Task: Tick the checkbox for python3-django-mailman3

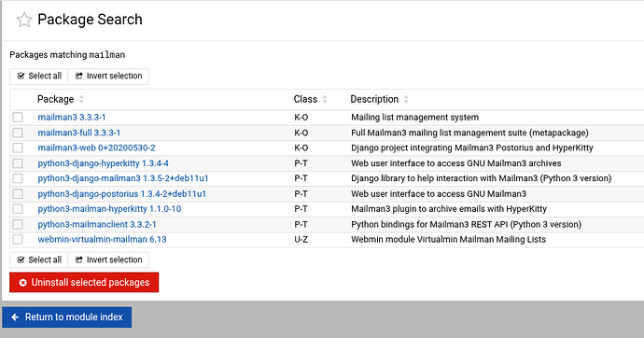Action: coord(18,178)
